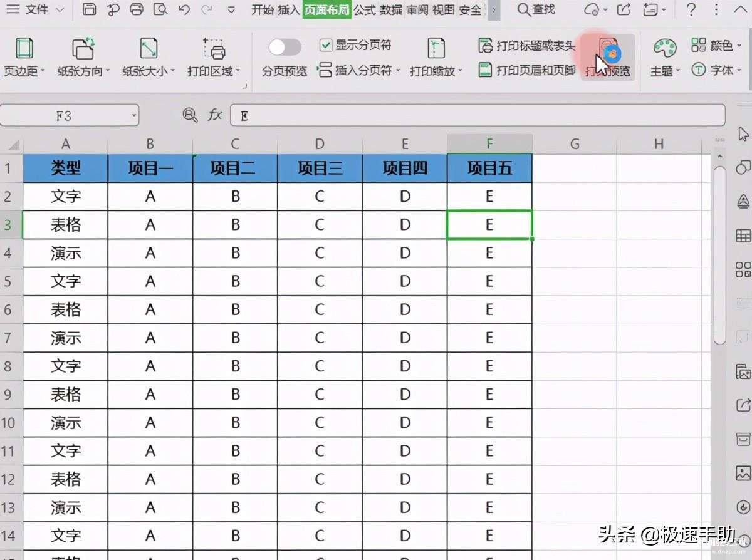
Task: Select column G header
Action: click(575, 144)
